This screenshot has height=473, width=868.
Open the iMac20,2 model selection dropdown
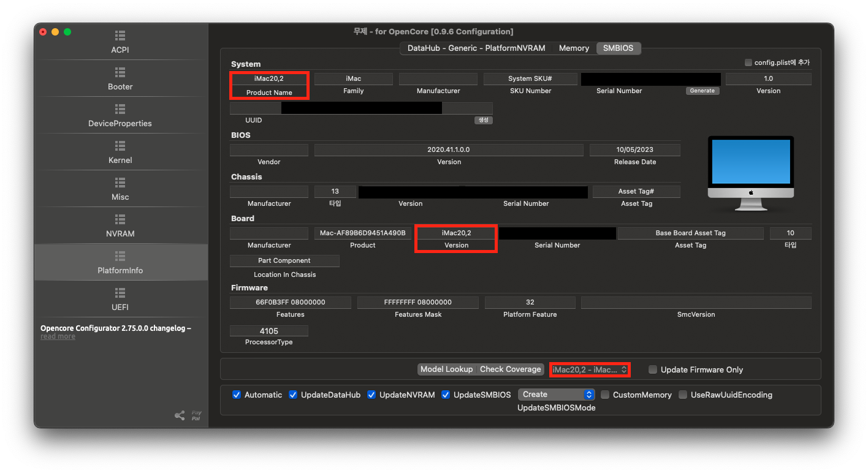click(590, 369)
